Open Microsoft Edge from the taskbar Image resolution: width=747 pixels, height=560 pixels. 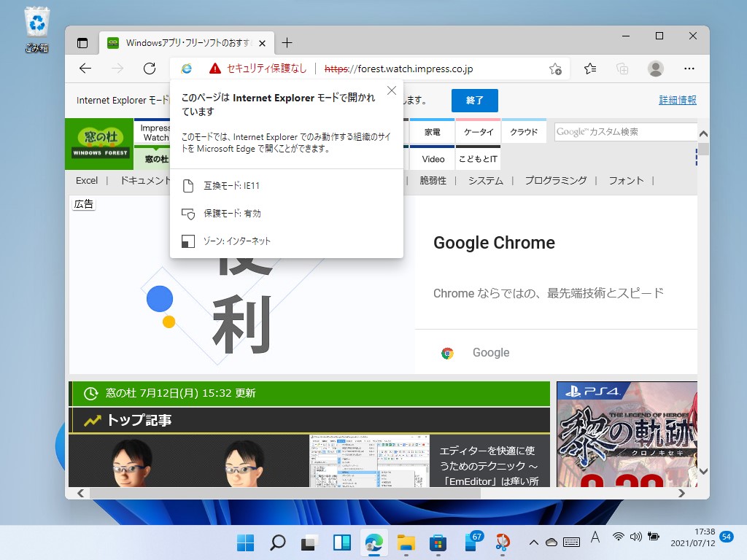[374, 542]
